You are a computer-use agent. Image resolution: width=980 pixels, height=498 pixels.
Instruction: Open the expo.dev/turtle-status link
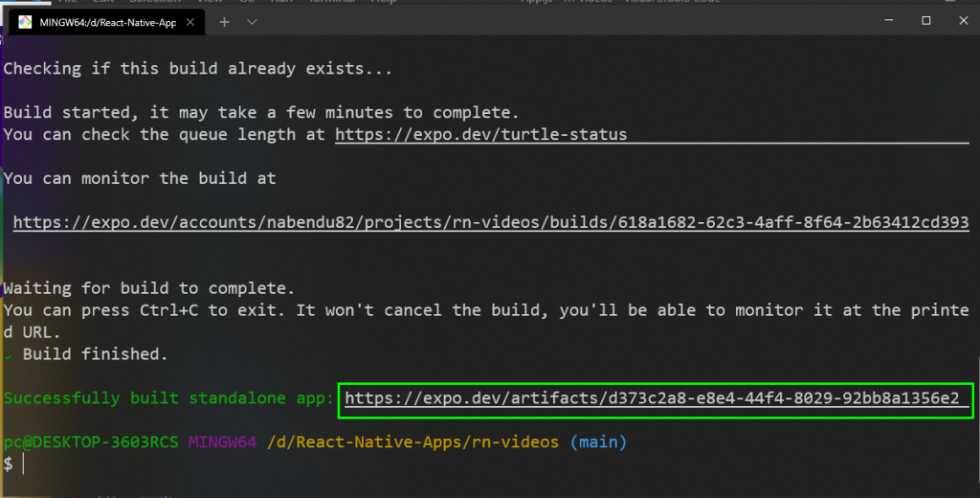(480, 134)
